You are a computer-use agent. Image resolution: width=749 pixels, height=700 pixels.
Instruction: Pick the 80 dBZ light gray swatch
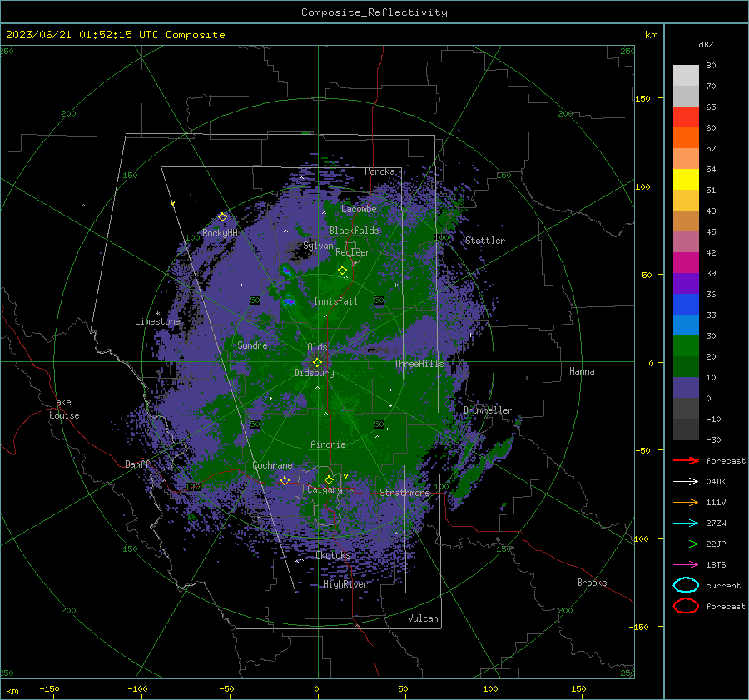686,75
